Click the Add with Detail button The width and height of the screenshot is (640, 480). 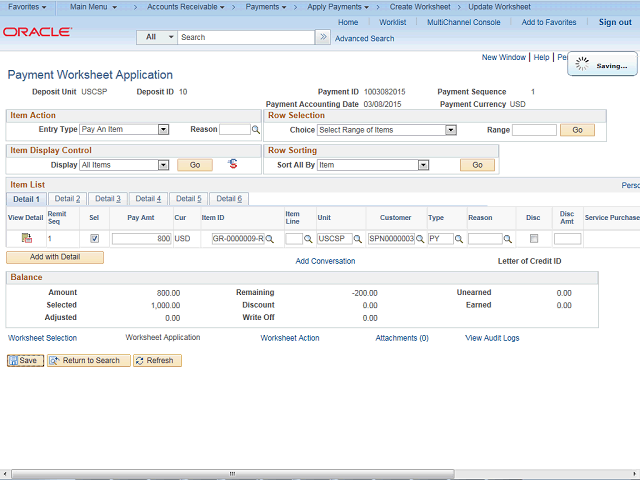55,258
